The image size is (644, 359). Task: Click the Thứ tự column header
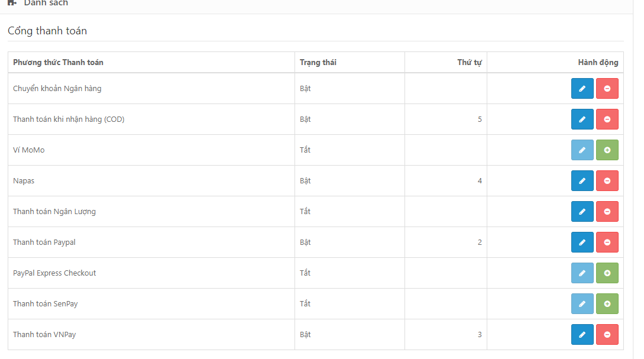(x=470, y=63)
